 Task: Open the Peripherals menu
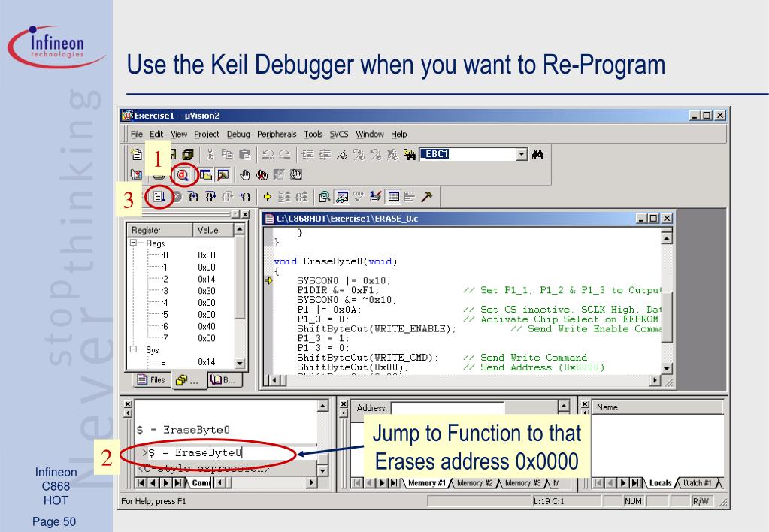click(x=277, y=135)
